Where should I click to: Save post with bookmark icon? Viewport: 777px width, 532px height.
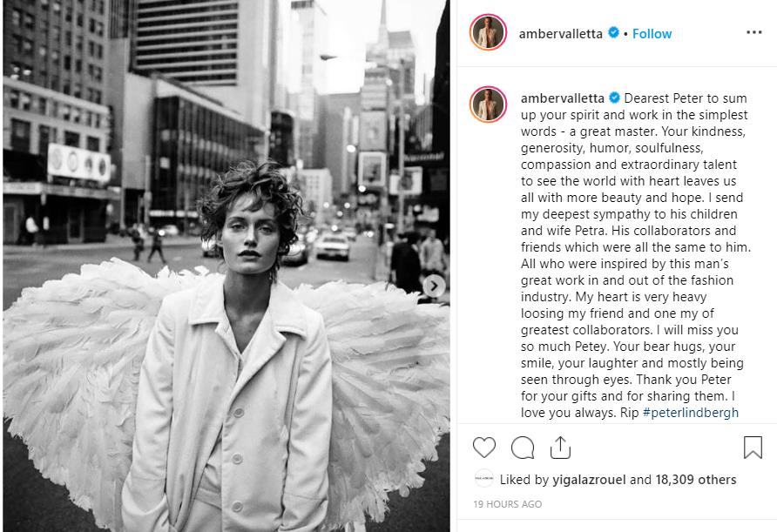(753, 448)
